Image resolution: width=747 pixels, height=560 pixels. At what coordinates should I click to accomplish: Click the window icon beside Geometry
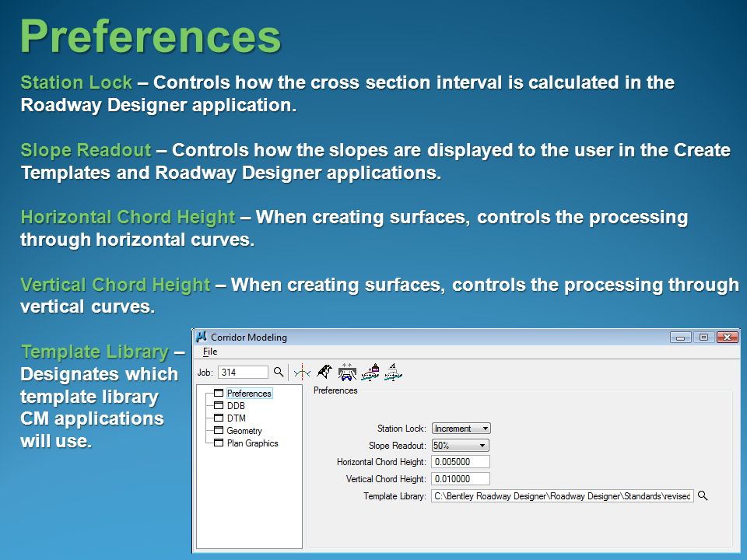click(219, 430)
